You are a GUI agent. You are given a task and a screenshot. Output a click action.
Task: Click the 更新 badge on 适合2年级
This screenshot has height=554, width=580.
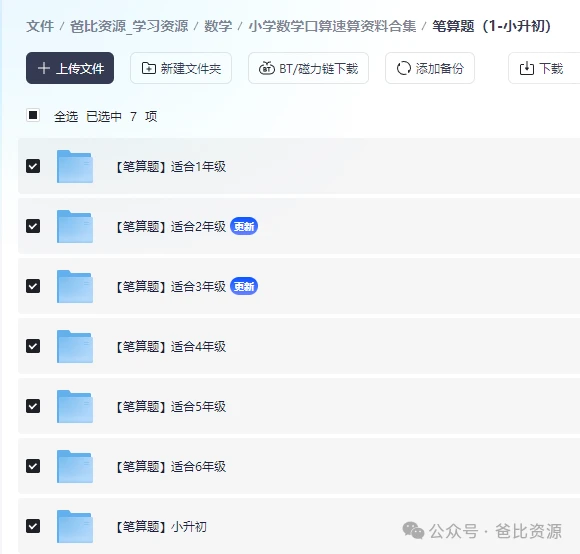(244, 226)
